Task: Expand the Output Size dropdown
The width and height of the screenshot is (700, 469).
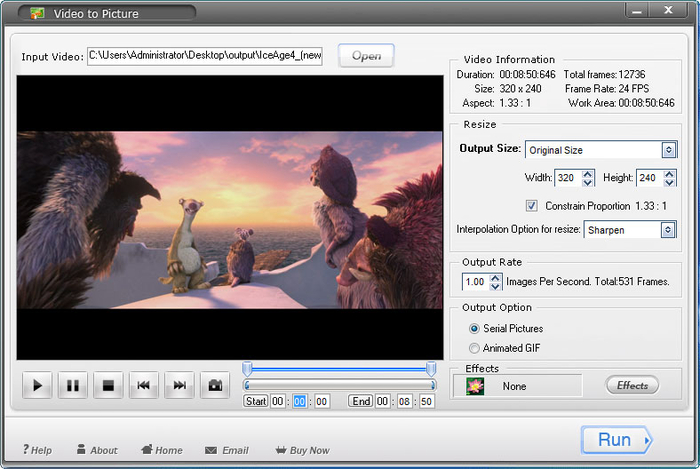Action: pyautogui.click(x=668, y=150)
